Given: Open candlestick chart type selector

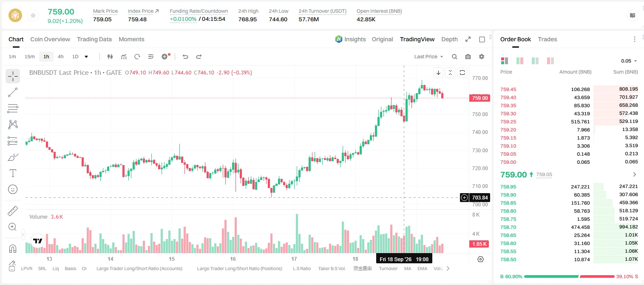Looking at the screenshot, I should pyautogui.click(x=110, y=57).
